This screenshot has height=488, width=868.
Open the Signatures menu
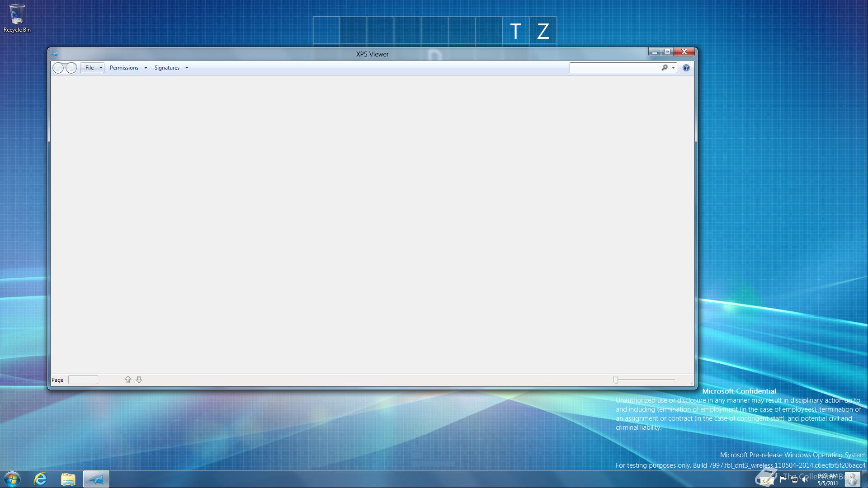pyautogui.click(x=167, y=68)
